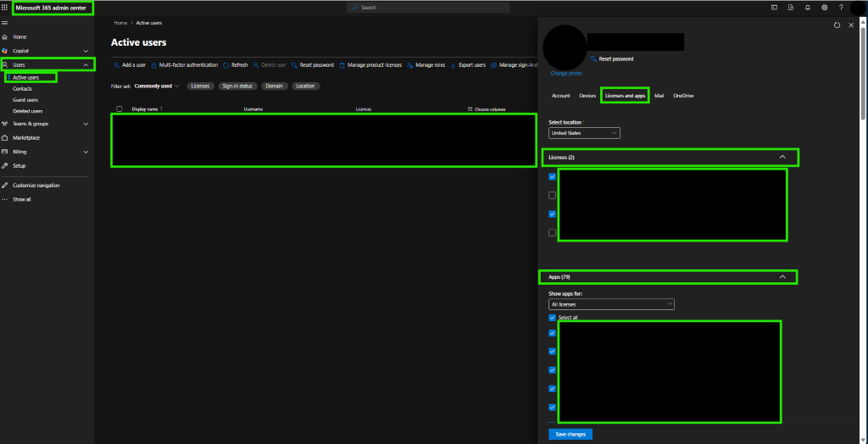Click Delete user in the toolbar
This screenshot has height=444, width=868.
point(270,64)
